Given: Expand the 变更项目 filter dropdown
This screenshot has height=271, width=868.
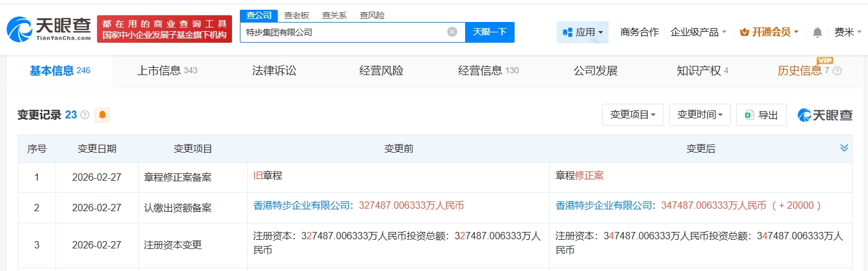Looking at the screenshot, I should [632, 115].
